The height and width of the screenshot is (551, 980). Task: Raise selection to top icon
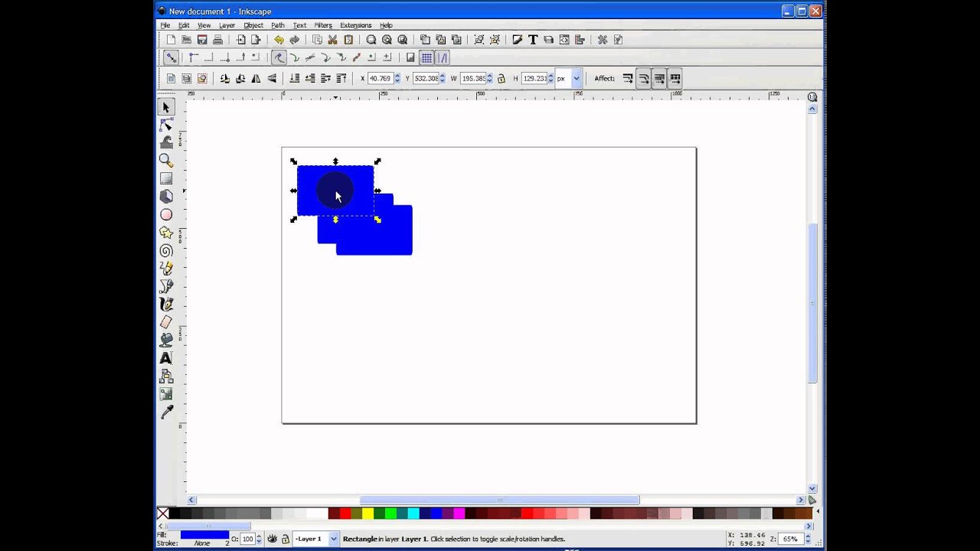click(x=341, y=78)
